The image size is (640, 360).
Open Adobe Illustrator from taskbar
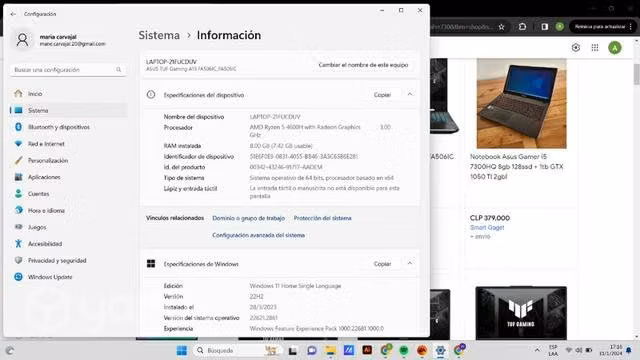pos(367,350)
